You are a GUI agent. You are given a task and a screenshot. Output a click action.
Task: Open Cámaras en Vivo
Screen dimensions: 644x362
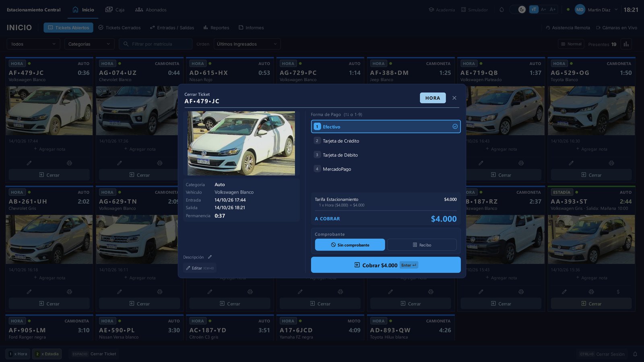click(x=617, y=28)
